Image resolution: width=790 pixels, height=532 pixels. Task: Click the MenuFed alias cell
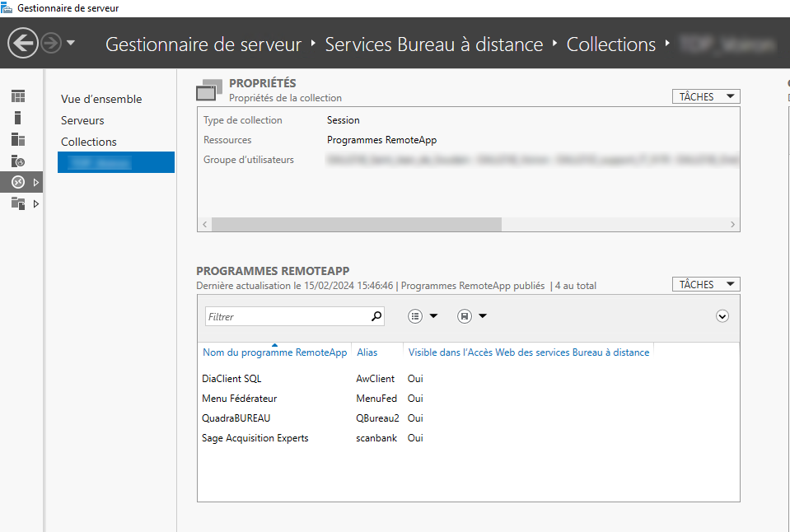376,399
